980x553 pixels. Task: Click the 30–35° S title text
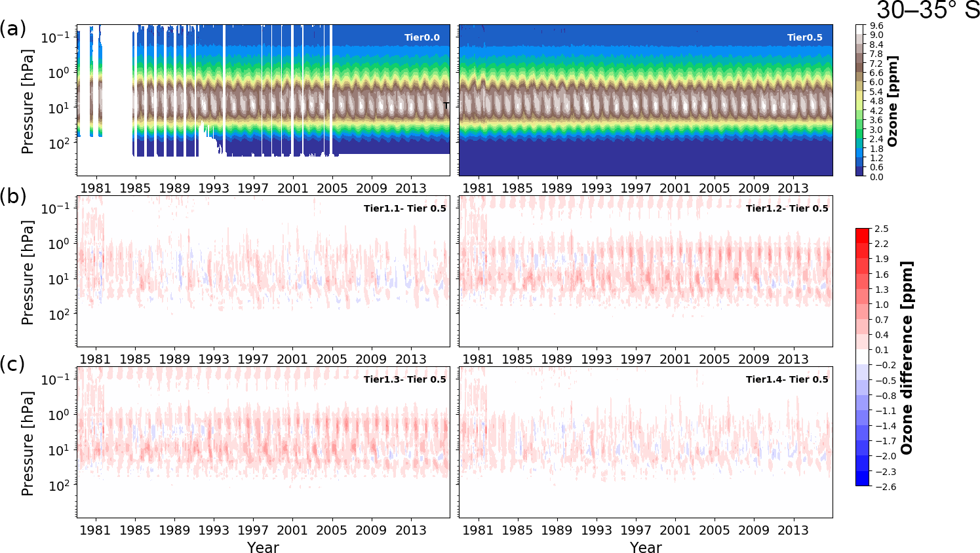point(927,10)
